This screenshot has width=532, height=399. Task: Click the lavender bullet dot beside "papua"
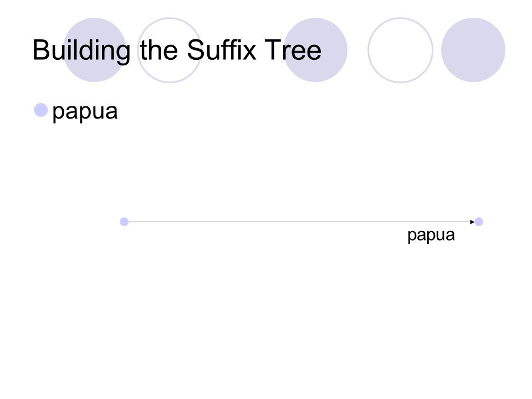[x=40, y=110]
